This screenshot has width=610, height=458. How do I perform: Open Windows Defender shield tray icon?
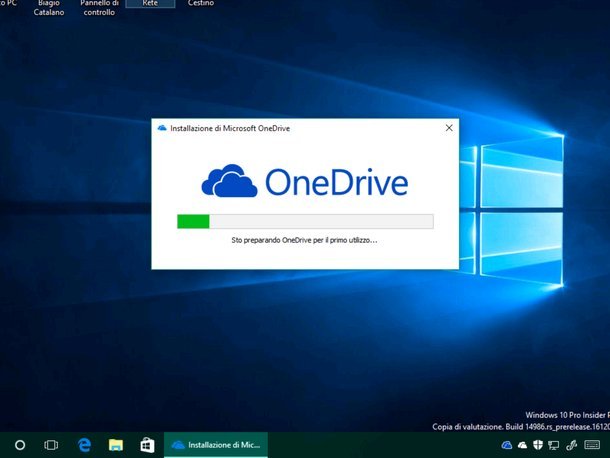click(538, 445)
